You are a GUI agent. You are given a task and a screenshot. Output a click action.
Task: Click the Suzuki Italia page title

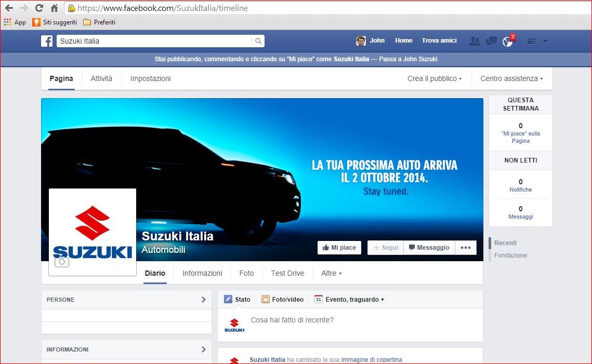point(177,236)
